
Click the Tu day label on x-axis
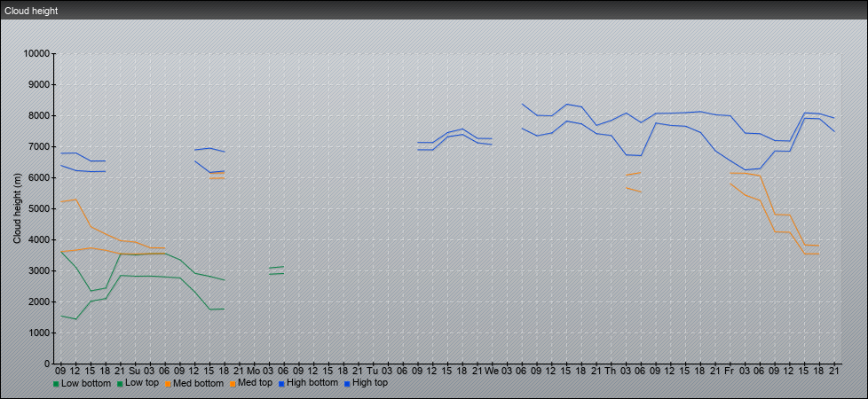[x=373, y=371]
